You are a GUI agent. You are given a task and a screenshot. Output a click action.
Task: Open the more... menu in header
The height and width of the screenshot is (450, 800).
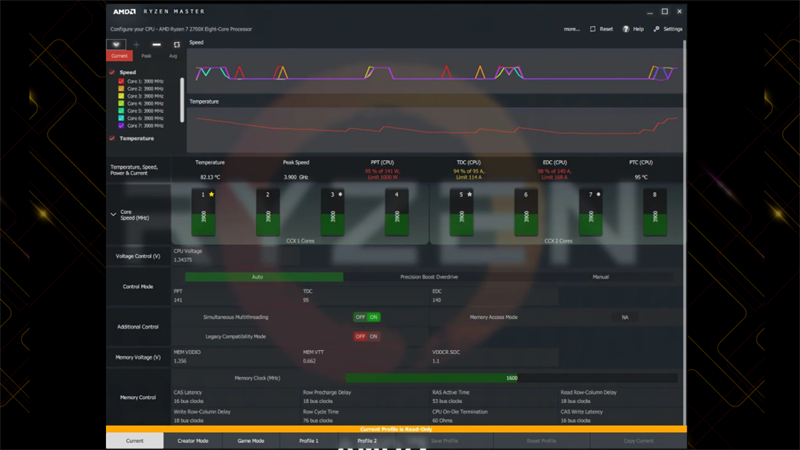coord(571,29)
